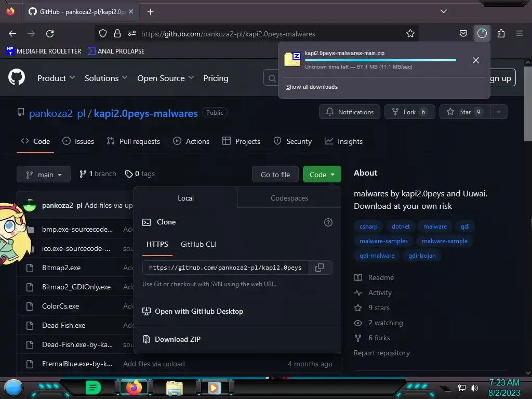Viewport: 532px width, 399px height.
Task: Switch to the Security tab
Action: (x=292, y=141)
